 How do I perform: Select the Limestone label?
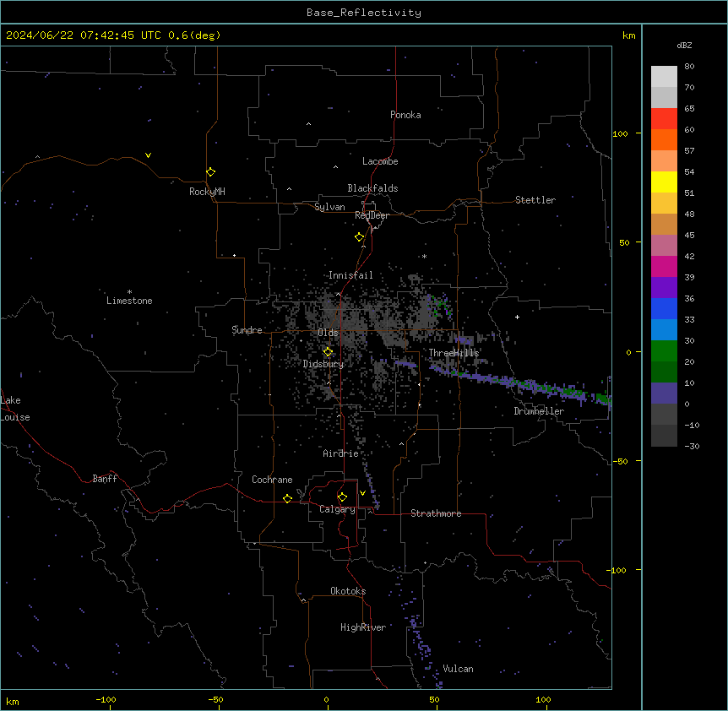coord(129,301)
